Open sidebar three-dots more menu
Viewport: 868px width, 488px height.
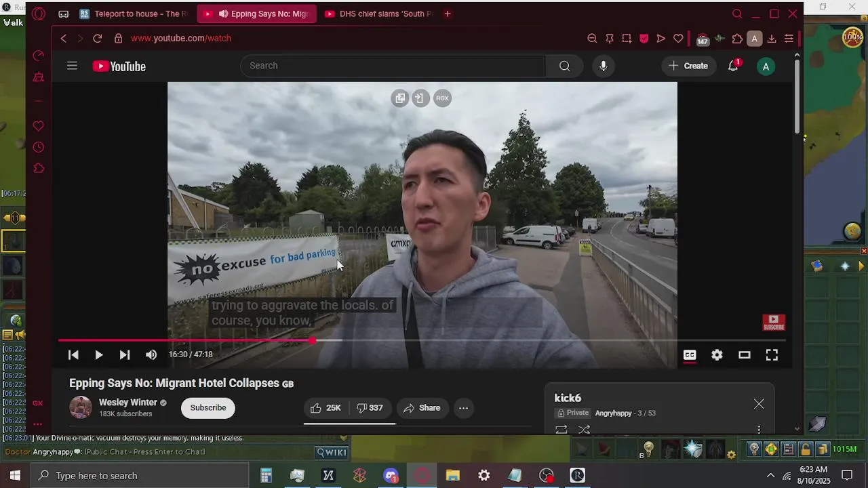38,424
